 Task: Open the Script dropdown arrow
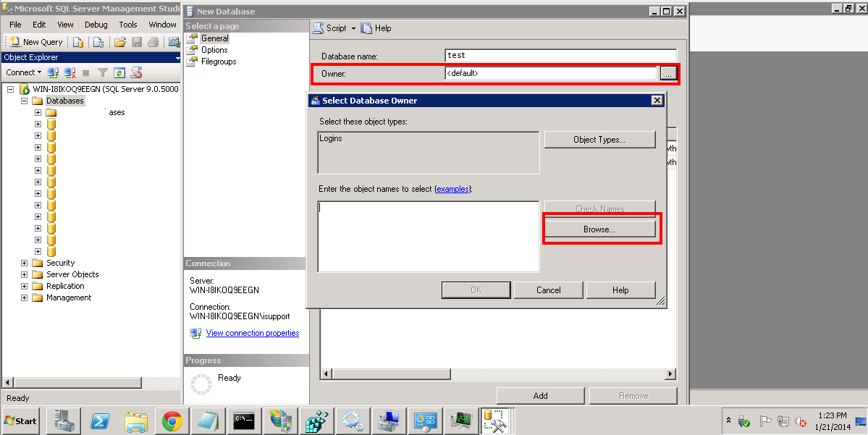tap(354, 29)
